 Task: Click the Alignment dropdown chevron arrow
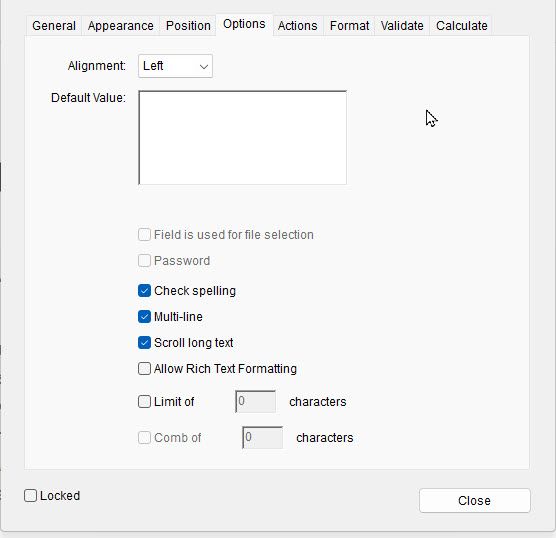tap(204, 66)
